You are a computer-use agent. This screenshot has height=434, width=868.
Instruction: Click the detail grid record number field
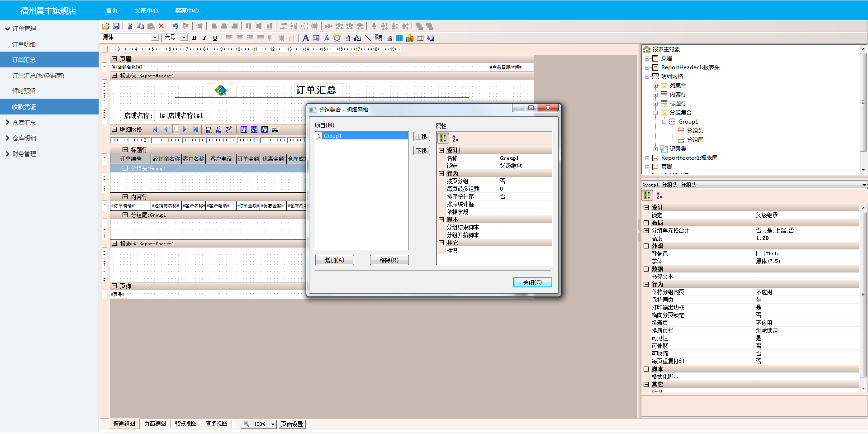175,129
